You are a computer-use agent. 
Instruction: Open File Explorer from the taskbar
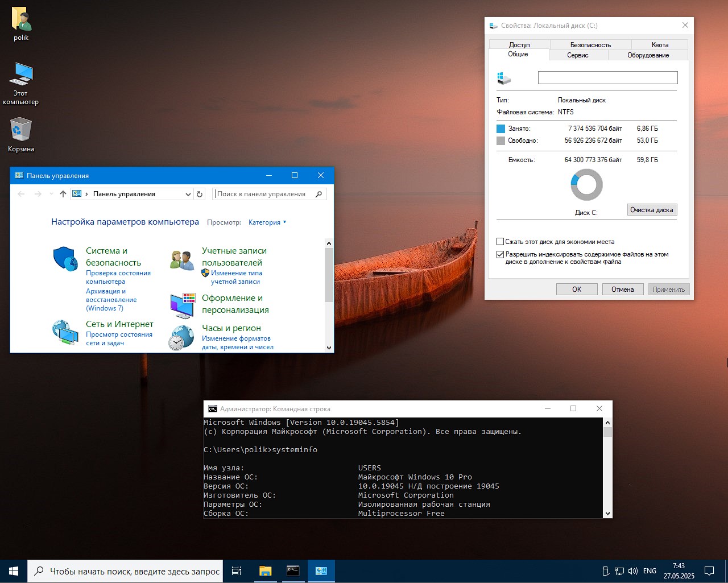click(265, 571)
